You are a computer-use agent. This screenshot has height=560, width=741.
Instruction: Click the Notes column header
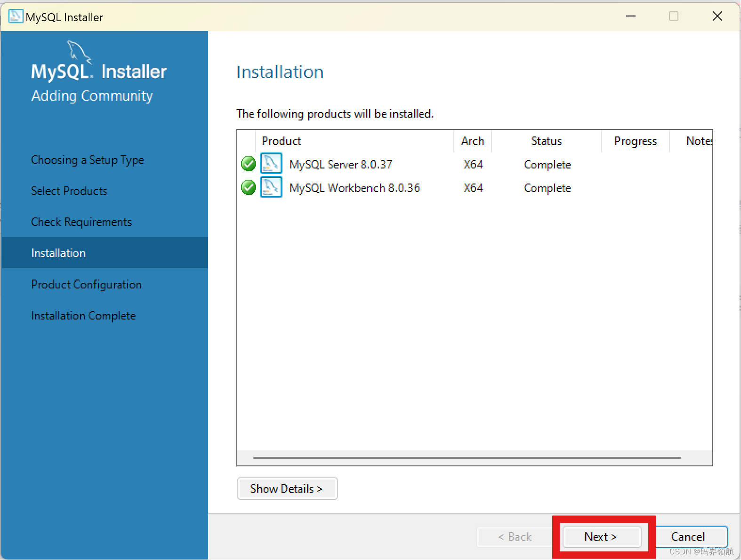(691, 141)
